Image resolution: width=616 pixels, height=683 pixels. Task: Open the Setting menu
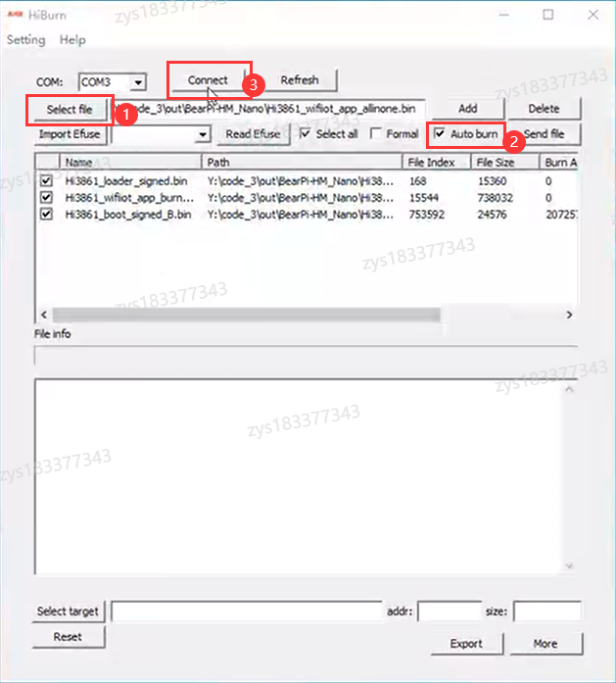[x=26, y=40]
